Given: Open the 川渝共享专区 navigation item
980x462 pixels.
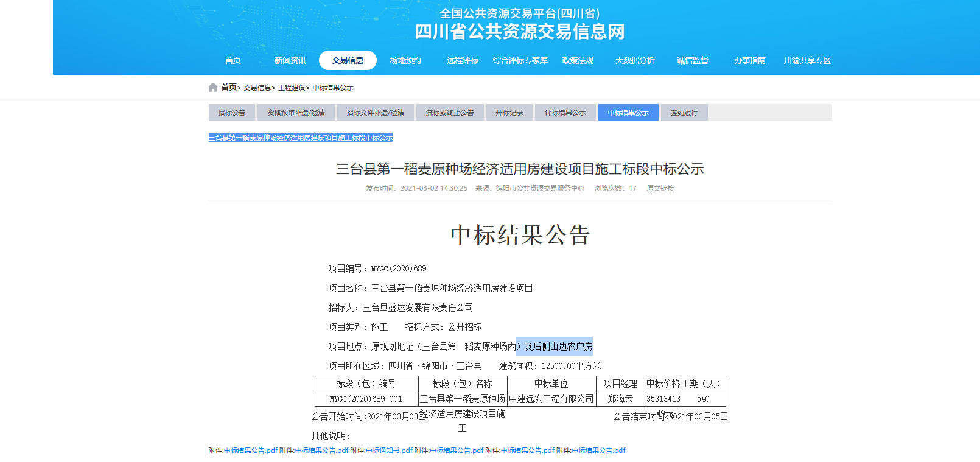Looking at the screenshot, I should pyautogui.click(x=807, y=60).
